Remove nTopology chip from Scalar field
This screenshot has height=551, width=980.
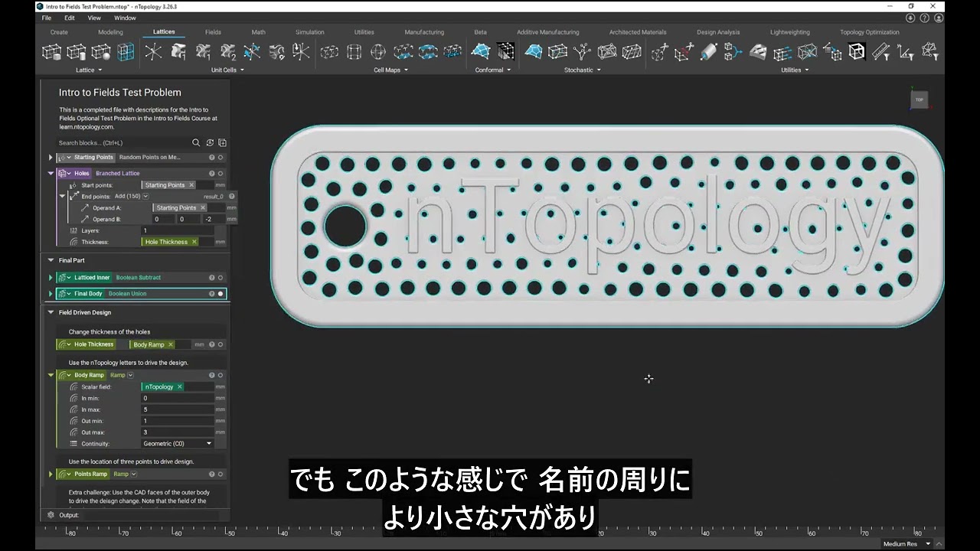click(180, 387)
